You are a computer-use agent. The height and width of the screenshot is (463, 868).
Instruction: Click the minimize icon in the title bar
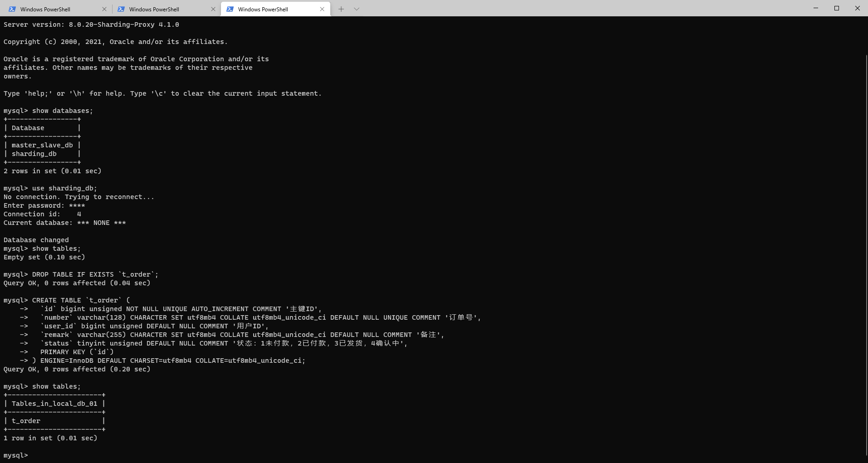tap(815, 8)
